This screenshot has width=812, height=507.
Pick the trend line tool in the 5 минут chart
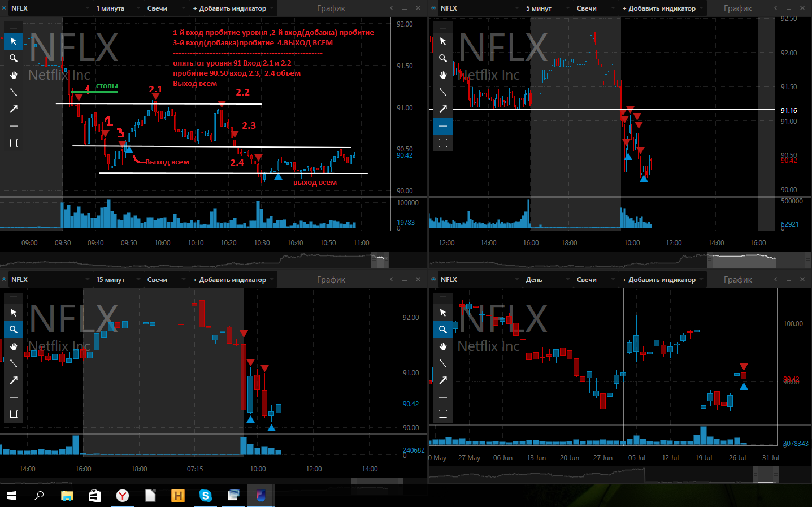[x=443, y=92]
